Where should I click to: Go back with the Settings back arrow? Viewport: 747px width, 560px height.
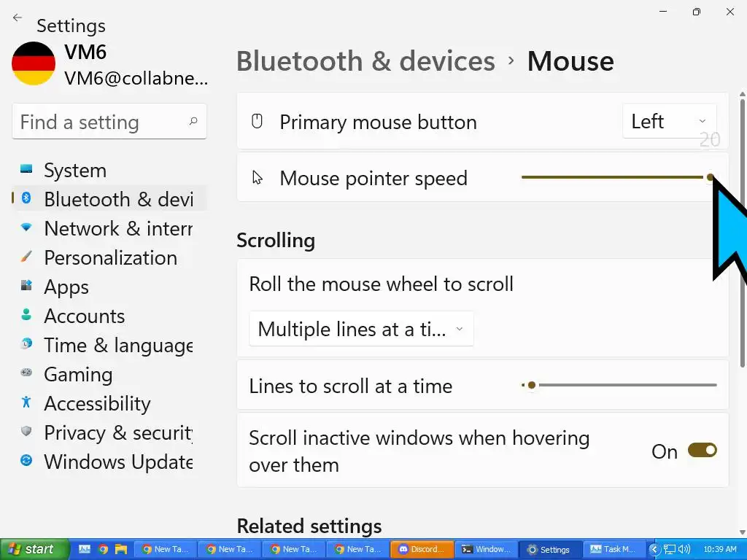[x=18, y=18]
